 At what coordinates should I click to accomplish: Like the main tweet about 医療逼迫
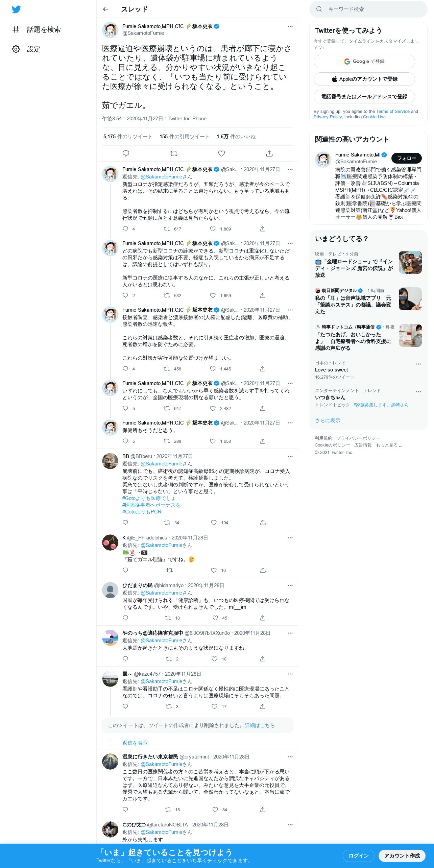221,153
